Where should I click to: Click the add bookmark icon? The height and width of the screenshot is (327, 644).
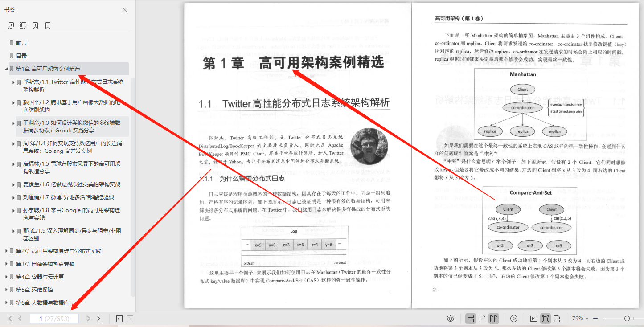point(36,25)
